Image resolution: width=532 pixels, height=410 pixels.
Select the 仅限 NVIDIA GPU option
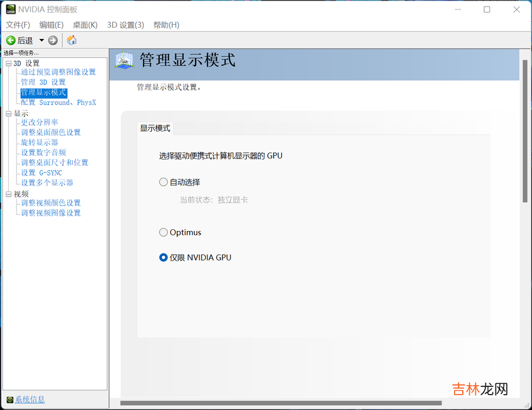[164, 258]
